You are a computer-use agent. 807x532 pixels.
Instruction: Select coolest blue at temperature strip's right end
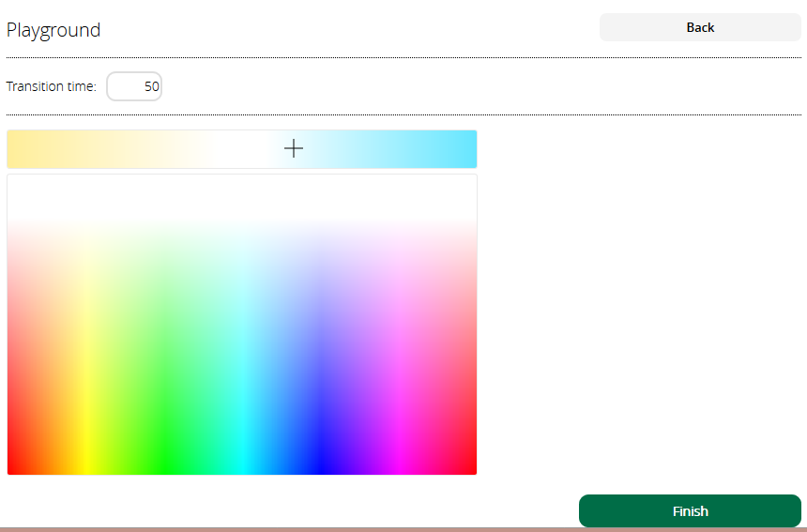(x=470, y=149)
